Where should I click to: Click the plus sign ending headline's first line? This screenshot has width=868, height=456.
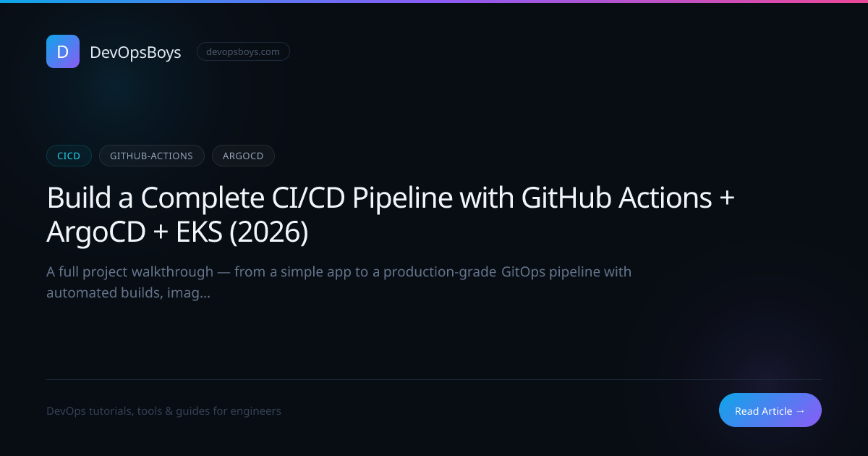coord(726,198)
